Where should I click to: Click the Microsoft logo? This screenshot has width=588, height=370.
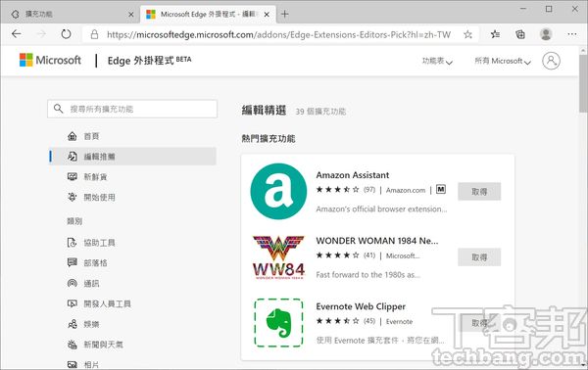tap(50, 60)
